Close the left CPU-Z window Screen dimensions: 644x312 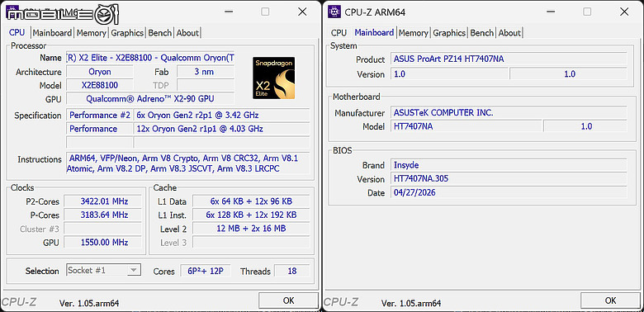(302, 12)
